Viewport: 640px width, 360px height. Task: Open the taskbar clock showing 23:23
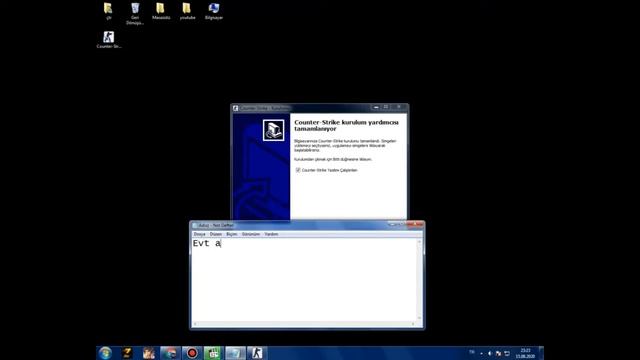click(x=525, y=353)
